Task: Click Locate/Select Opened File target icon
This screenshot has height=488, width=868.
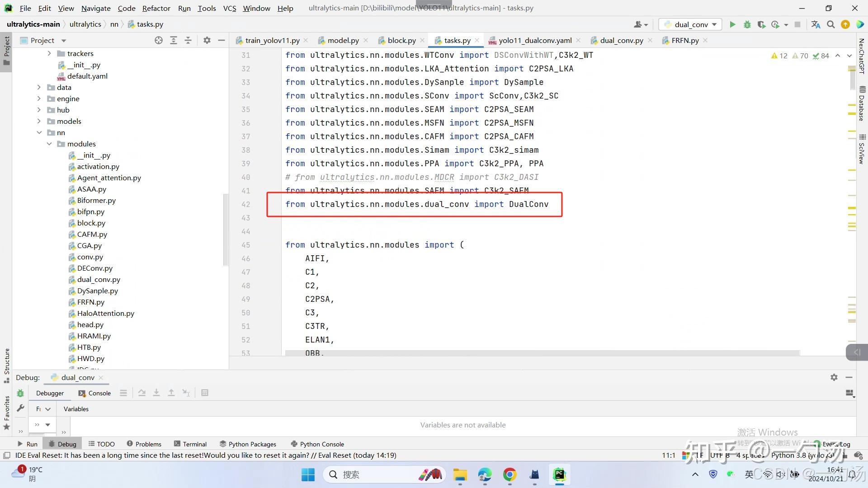Action: (x=158, y=40)
